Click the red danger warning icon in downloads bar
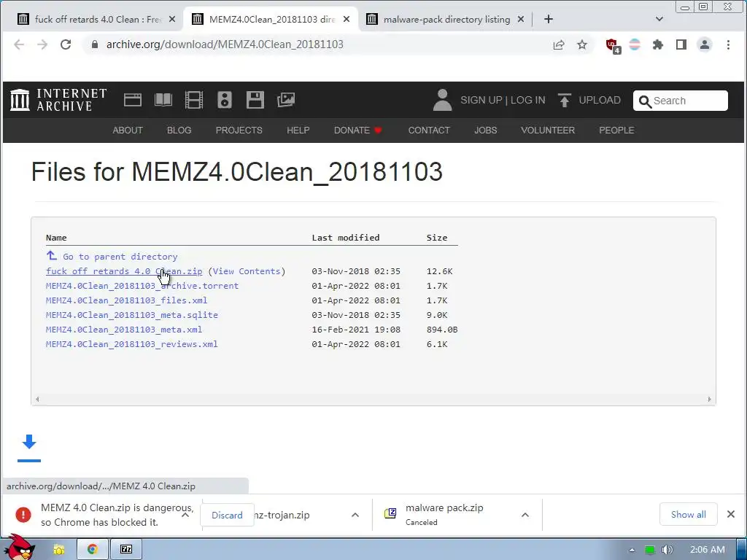Viewport: 747px width, 560px height. 23,515
